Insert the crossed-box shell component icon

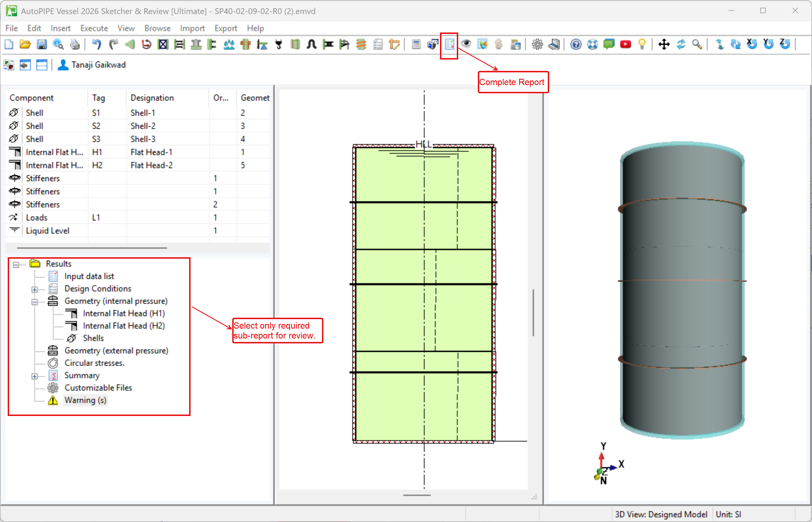click(163, 44)
